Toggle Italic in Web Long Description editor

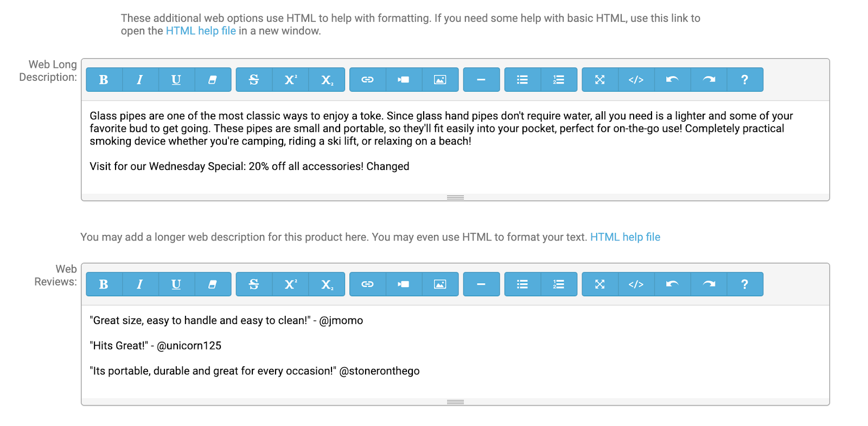pos(140,80)
